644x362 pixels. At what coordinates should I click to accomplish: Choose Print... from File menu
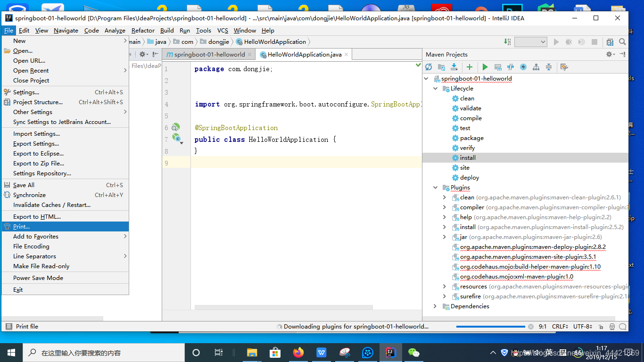(x=65, y=227)
